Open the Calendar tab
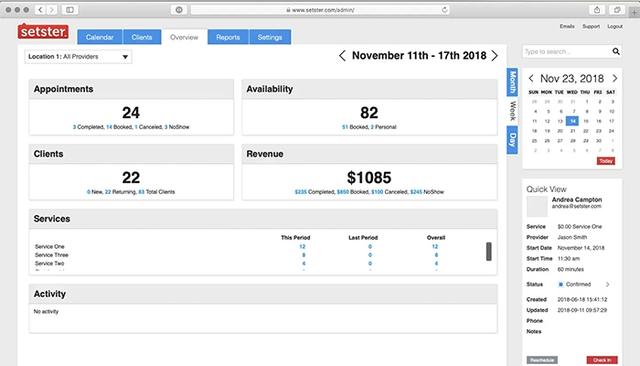 pos(100,37)
